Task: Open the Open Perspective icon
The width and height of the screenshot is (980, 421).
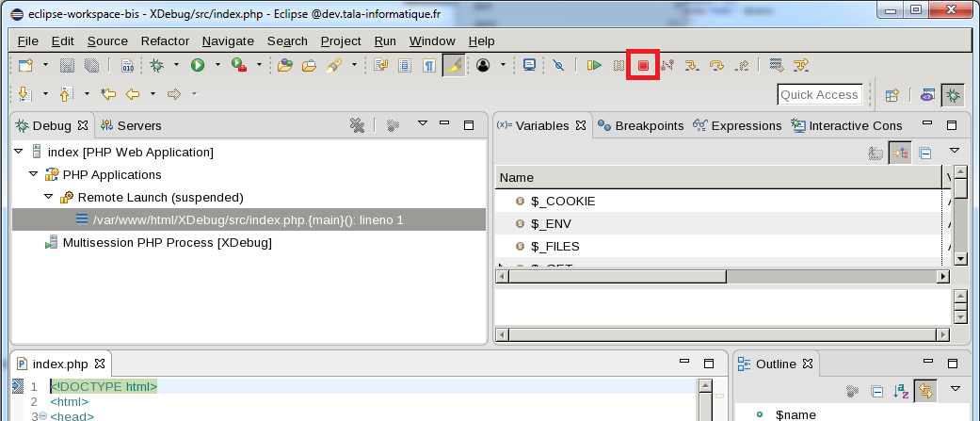Action: [892, 95]
